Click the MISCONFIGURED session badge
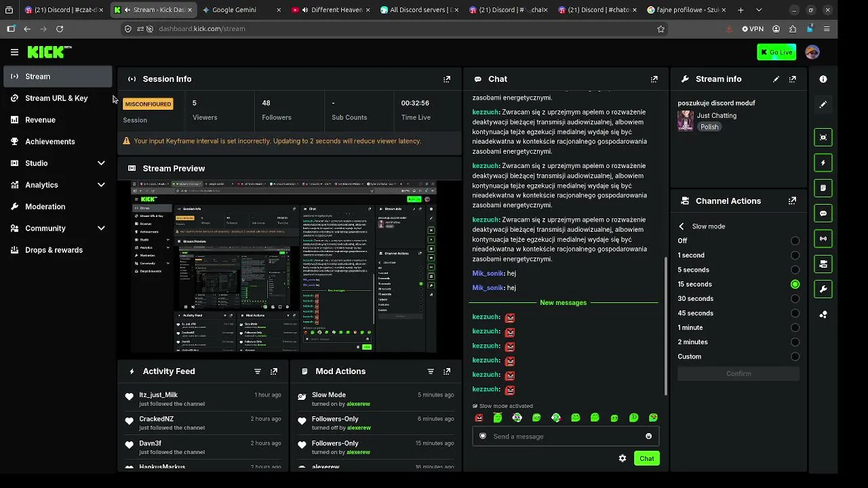868x488 pixels. [x=148, y=104]
